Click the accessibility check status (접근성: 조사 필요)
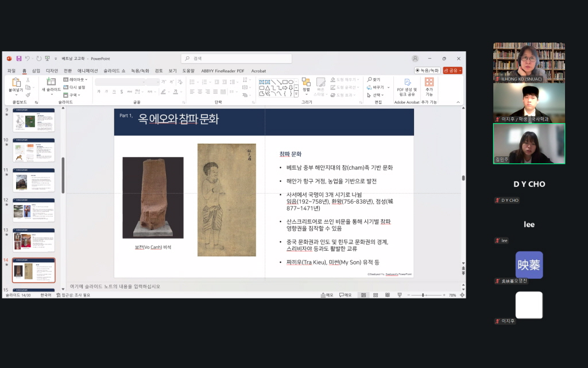588x368 pixels. coord(73,295)
